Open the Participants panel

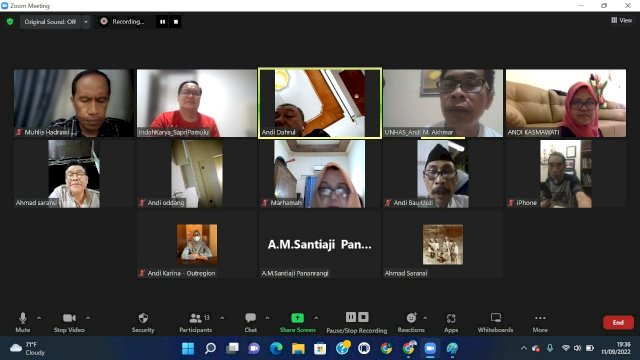click(196, 322)
